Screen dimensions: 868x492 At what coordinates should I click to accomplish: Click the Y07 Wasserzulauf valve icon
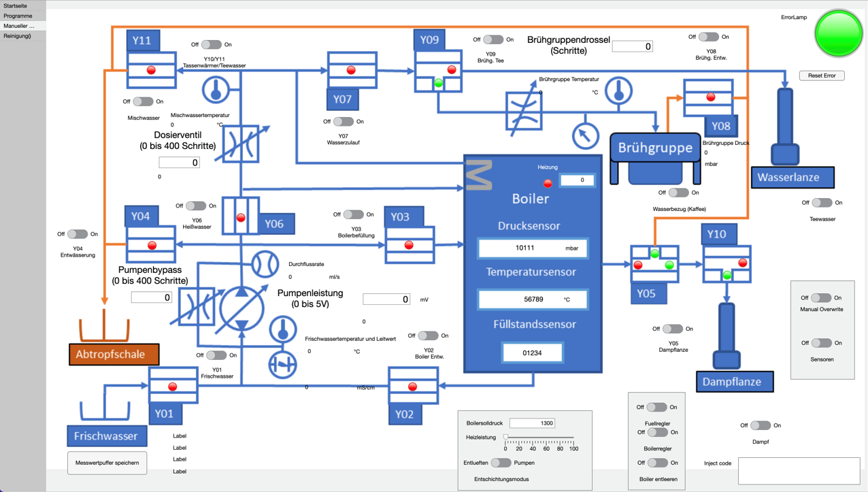click(352, 70)
